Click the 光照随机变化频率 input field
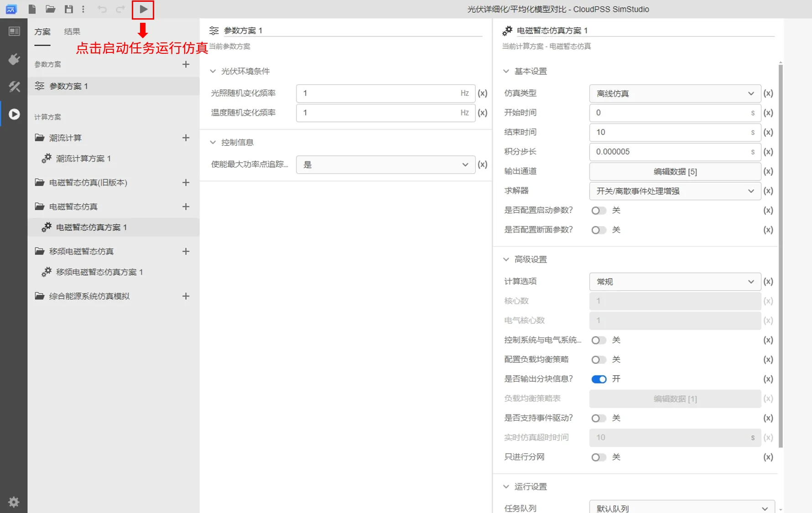The image size is (812, 513). 385,93
